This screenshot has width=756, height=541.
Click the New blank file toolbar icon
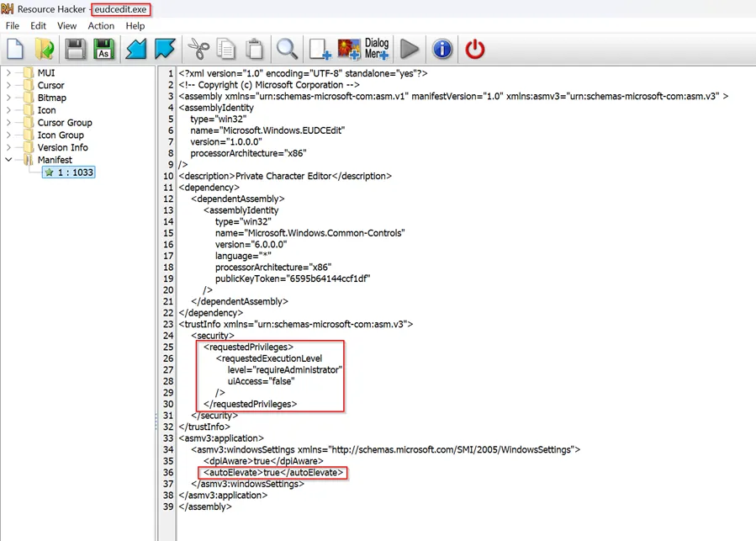point(15,50)
